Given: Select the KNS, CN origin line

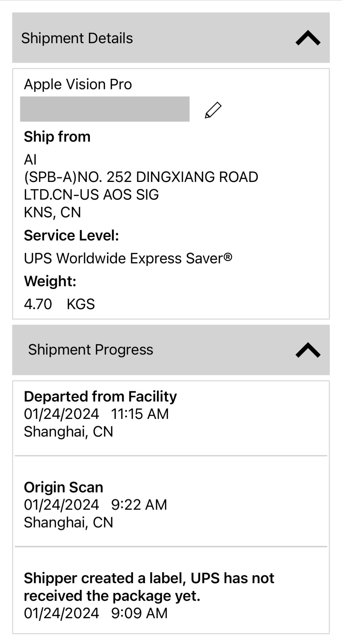Looking at the screenshot, I should point(53,213).
